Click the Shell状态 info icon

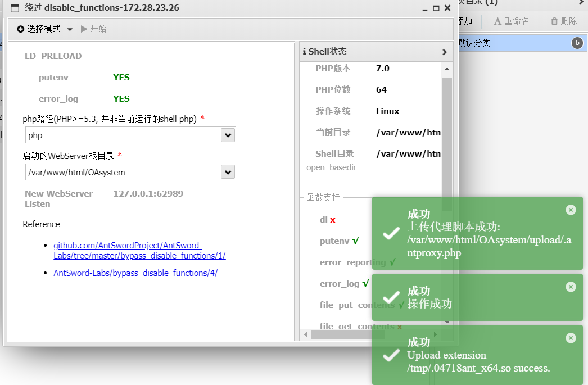point(304,52)
